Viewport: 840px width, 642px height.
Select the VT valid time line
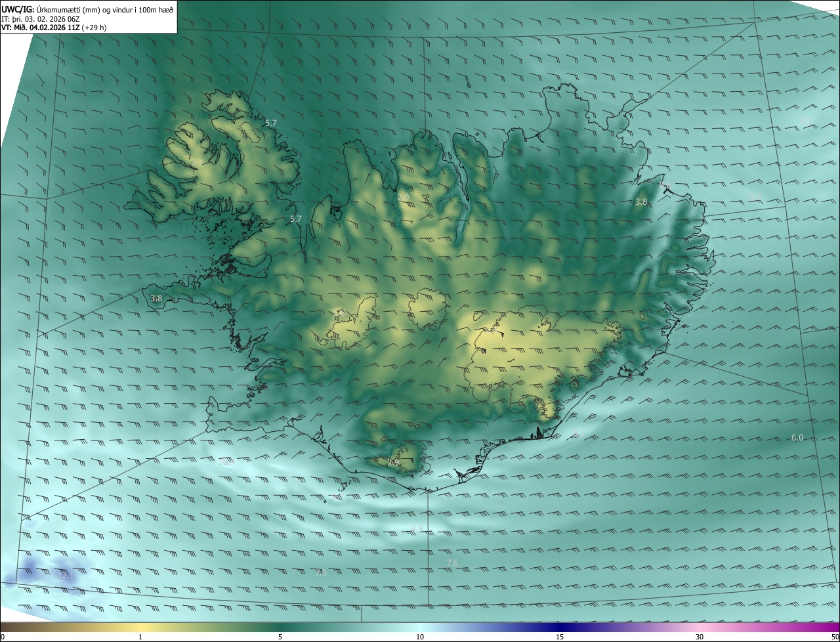tap(54, 28)
